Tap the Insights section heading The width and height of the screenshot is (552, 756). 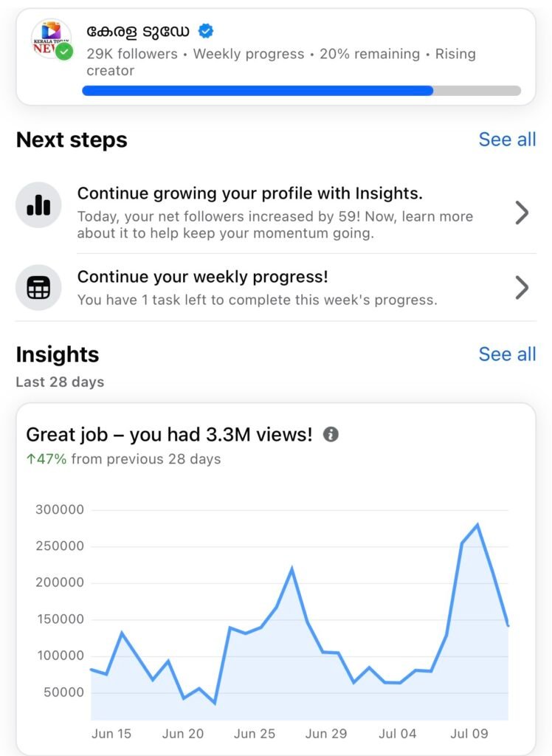[x=58, y=354]
